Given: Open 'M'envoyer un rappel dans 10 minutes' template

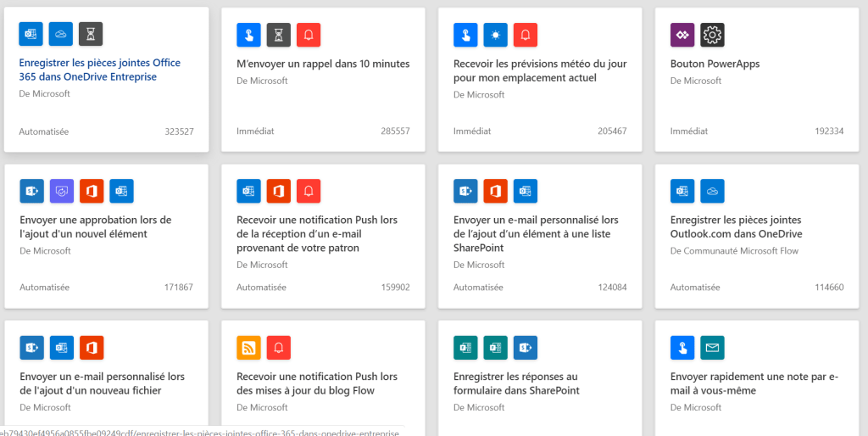Looking at the screenshot, I should [323, 64].
